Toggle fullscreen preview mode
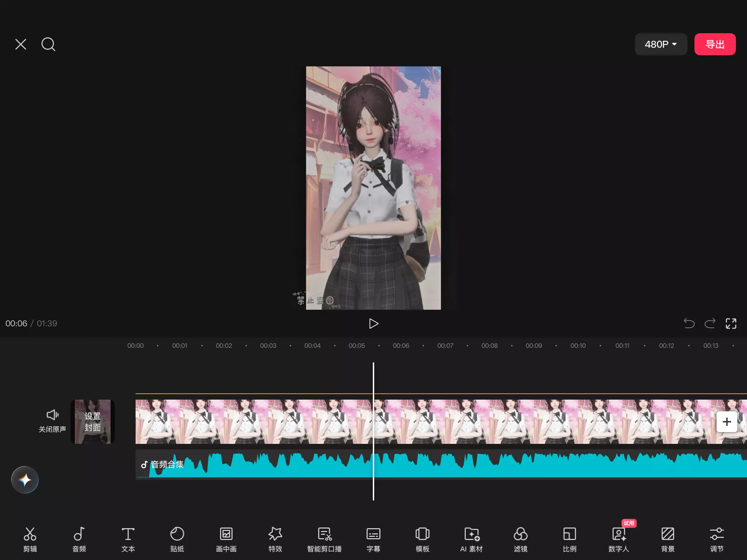Image resolution: width=747 pixels, height=560 pixels. click(x=731, y=324)
